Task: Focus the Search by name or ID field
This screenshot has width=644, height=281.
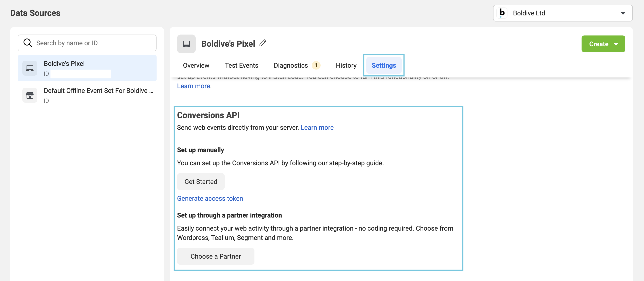Action: click(87, 43)
